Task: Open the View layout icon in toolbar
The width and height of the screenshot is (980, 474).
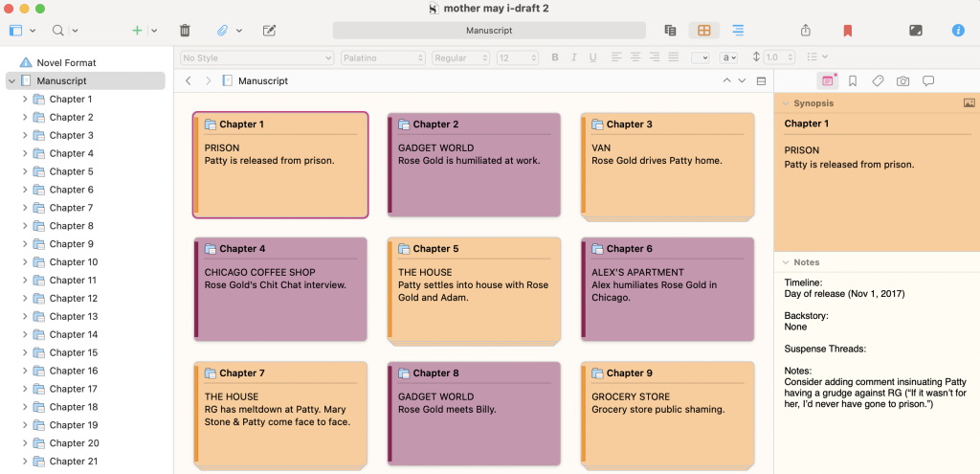Action: [15, 30]
